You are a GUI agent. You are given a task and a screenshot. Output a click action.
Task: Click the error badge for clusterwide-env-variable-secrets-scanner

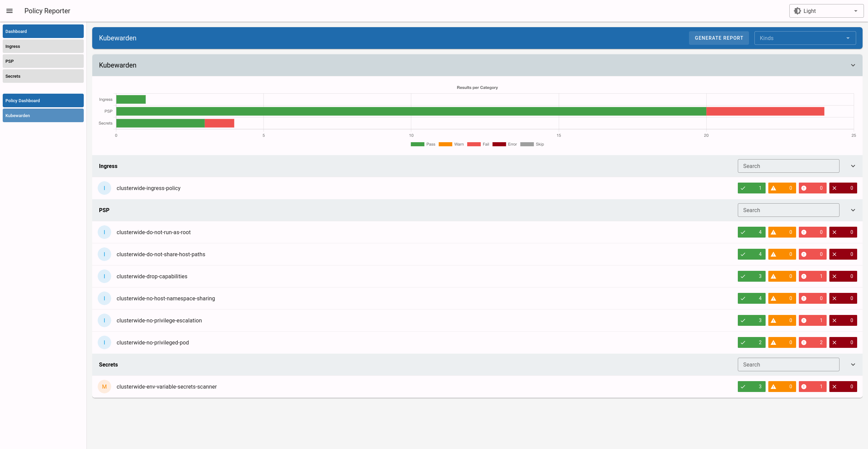[843, 387]
